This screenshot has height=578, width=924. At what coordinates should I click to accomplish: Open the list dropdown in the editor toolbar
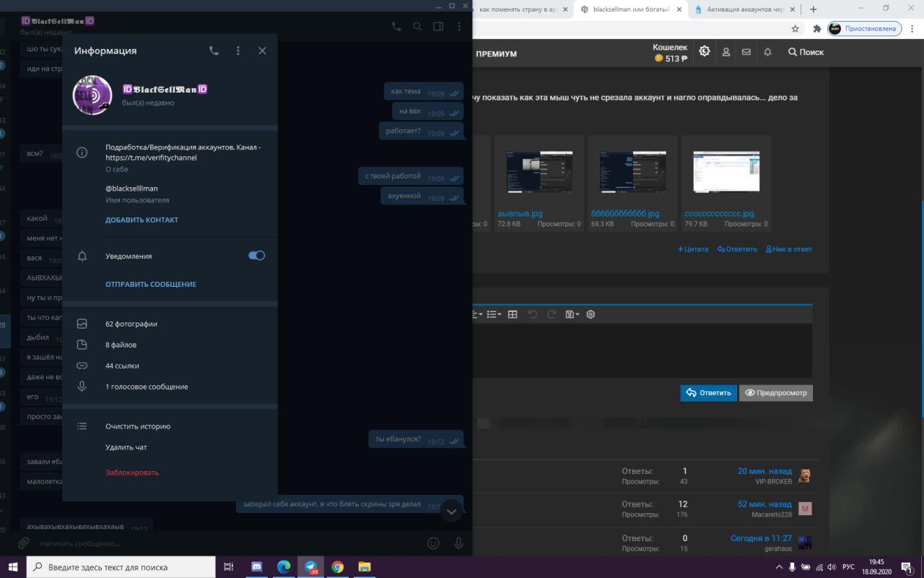(494, 314)
